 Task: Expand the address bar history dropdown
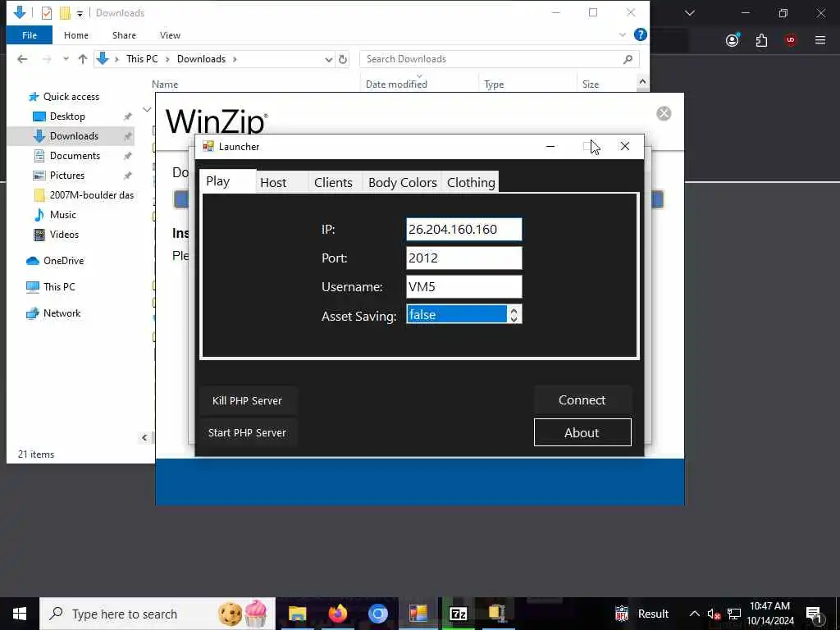(328, 59)
